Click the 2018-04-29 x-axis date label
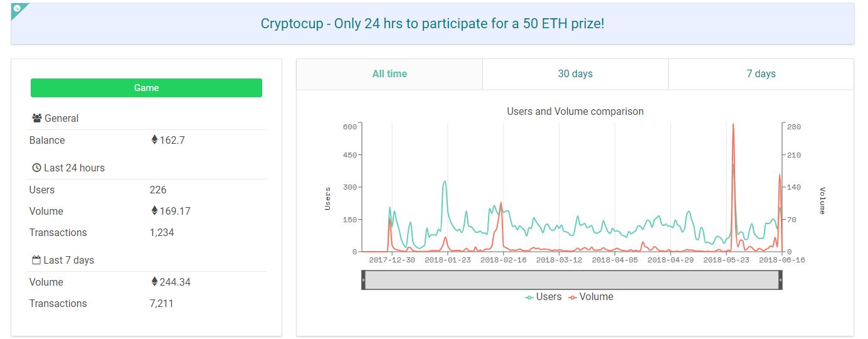Image resolution: width=868 pixels, height=339 pixels. [x=670, y=259]
